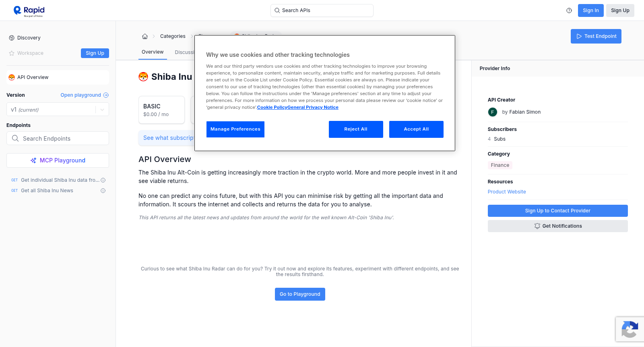Image resolution: width=644 pixels, height=347 pixels.
Task: Click the Shiba Inu logo next to title
Action: tap(143, 77)
